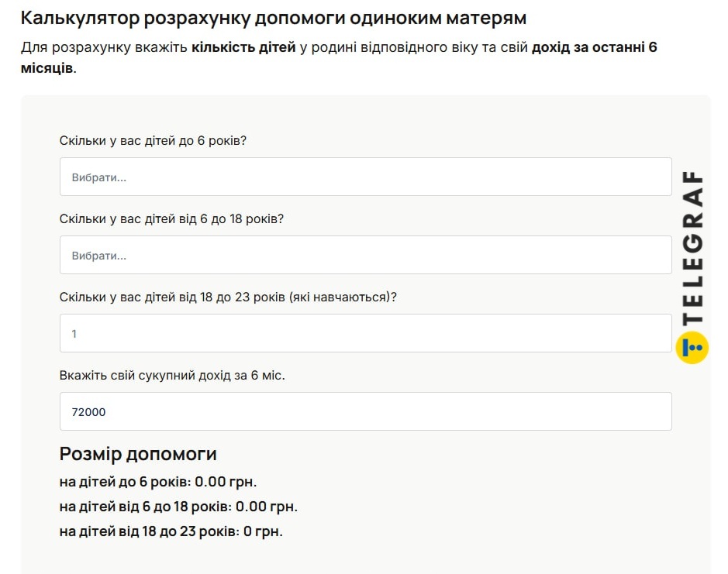Click the bold text 'дохід за останні 6'
The width and height of the screenshot is (728, 574).
point(594,47)
